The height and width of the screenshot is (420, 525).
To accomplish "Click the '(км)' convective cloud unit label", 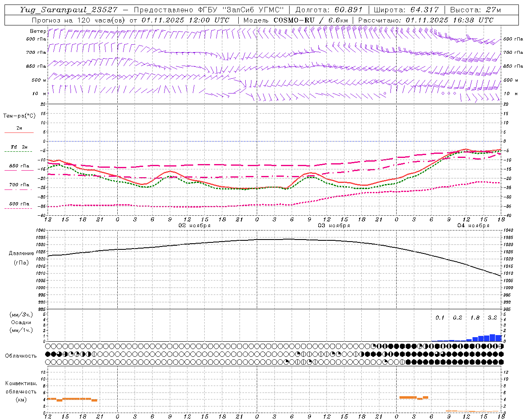I will 21,399.
